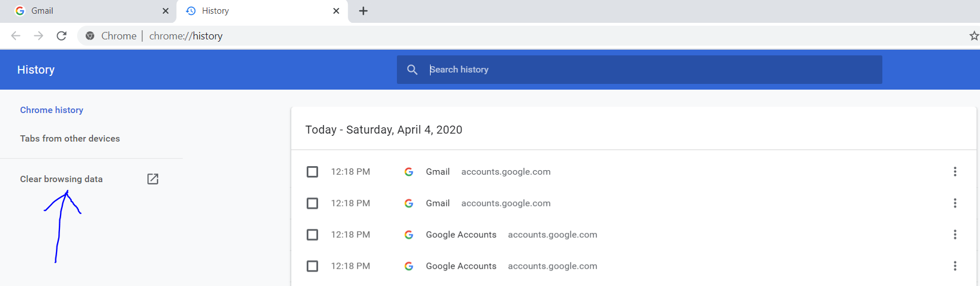Click the Chrome site info icon in the address bar
980x286 pixels.
[90, 36]
